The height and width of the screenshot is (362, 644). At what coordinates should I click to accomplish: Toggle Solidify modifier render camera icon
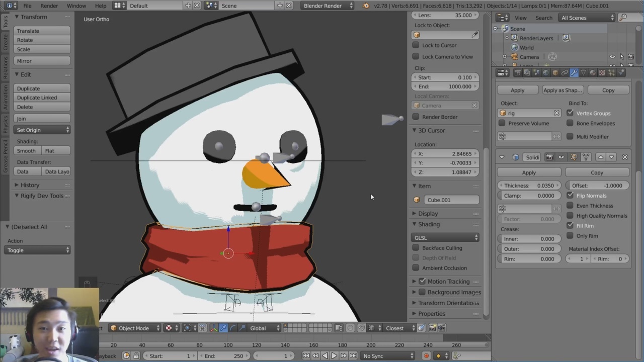(x=549, y=157)
